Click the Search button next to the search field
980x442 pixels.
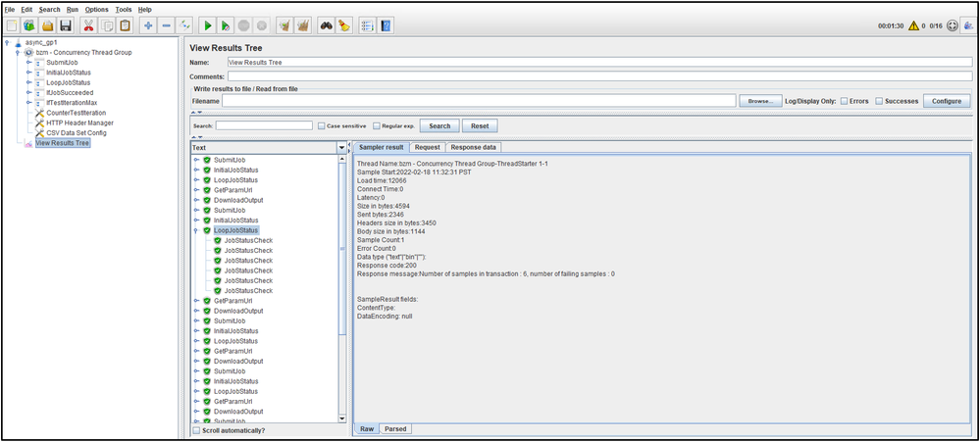click(x=439, y=125)
